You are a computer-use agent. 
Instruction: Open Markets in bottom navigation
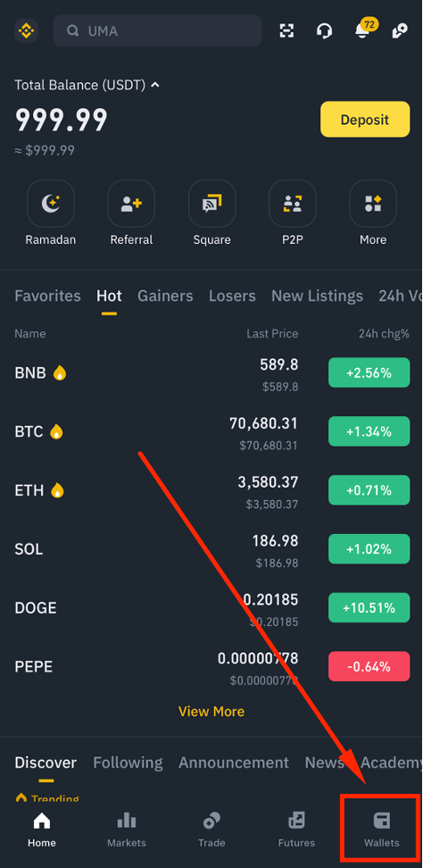click(x=127, y=829)
